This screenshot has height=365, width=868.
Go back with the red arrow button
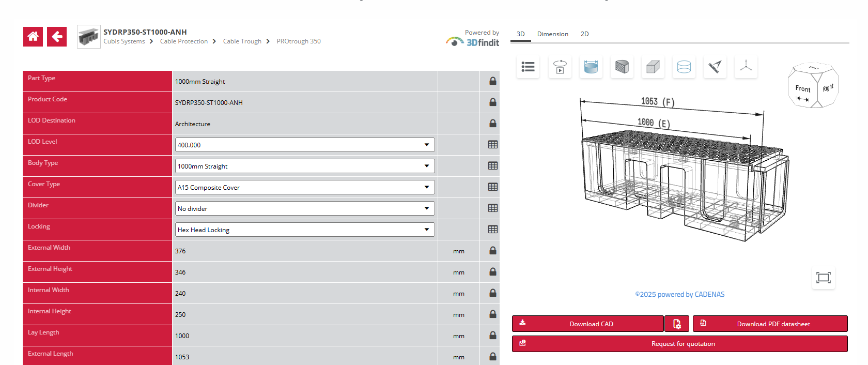tap(57, 37)
